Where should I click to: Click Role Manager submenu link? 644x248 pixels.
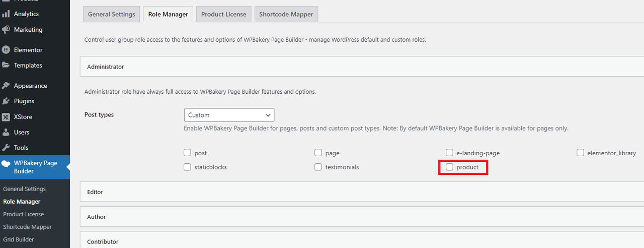click(22, 202)
